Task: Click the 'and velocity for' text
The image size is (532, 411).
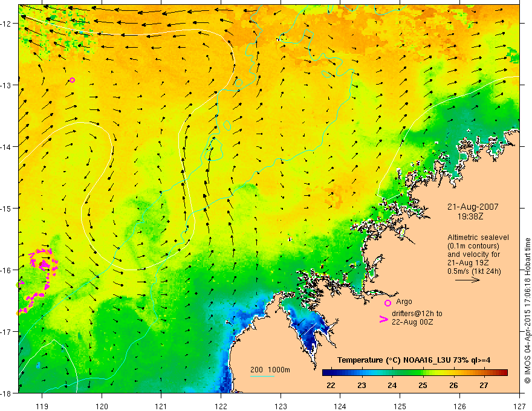Action: click(x=473, y=254)
